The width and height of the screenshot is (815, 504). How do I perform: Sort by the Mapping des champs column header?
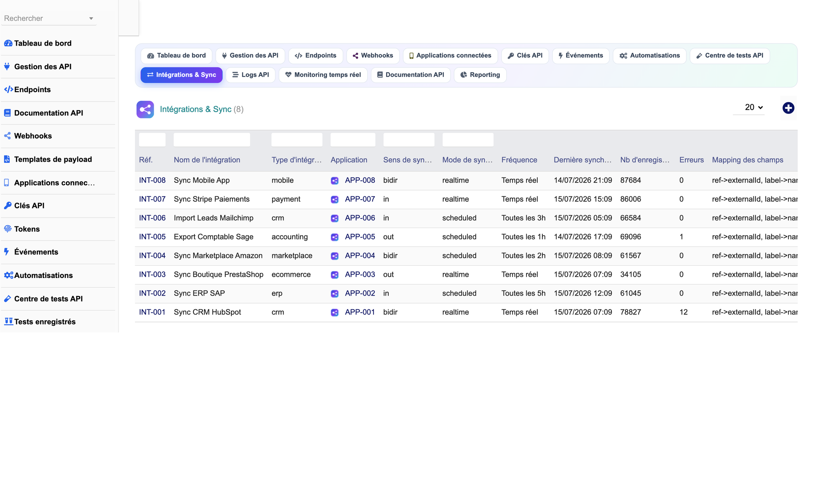click(x=748, y=160)
